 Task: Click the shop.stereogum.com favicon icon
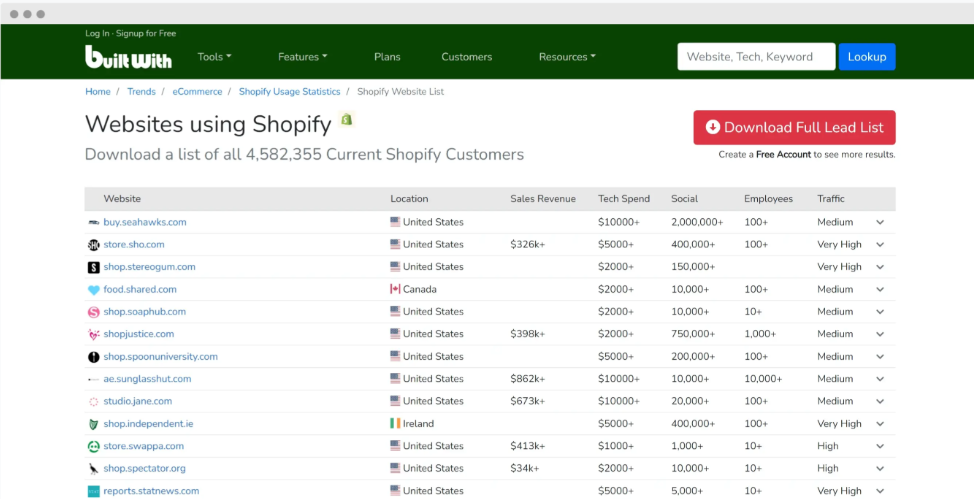click(x=94, y=267)
